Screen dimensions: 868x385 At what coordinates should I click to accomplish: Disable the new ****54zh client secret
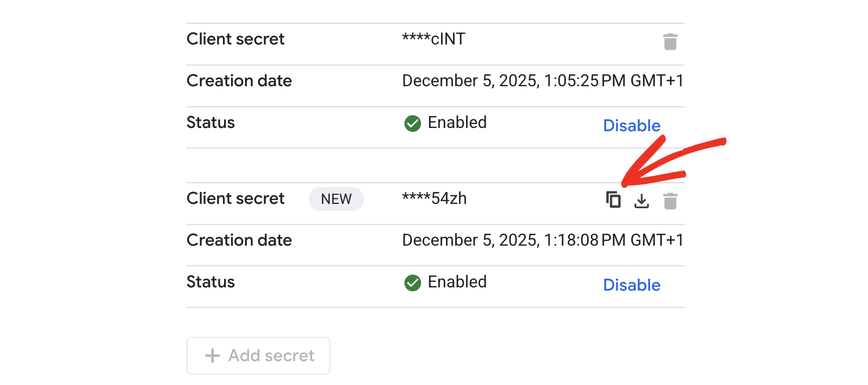pos(631,285)
